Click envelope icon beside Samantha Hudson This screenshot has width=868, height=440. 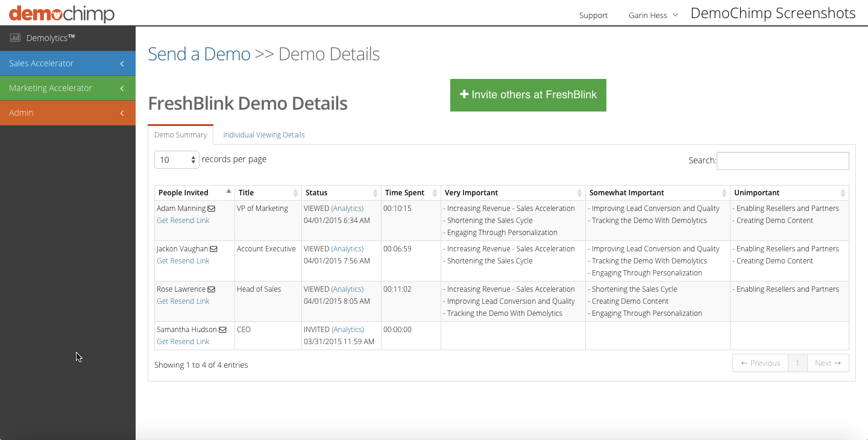222,330
